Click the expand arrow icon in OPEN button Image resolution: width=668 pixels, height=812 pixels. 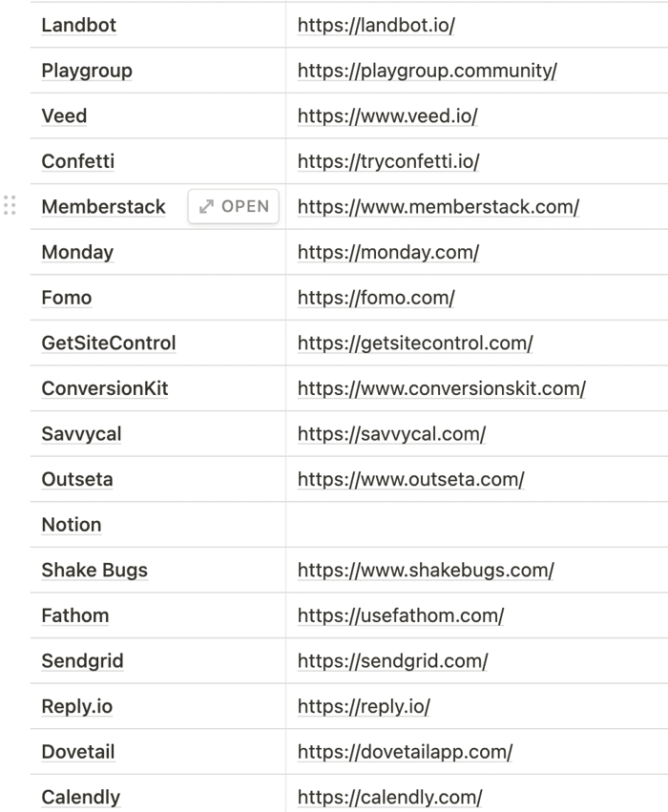tap(206, 207)
